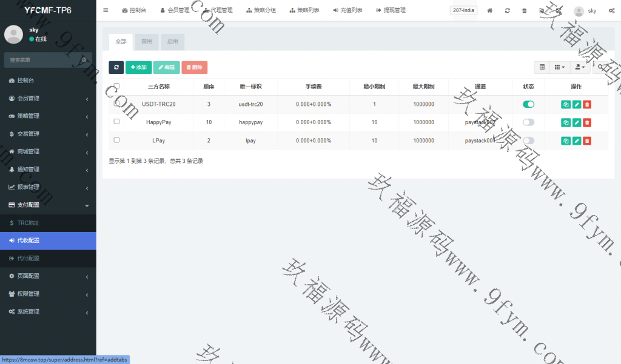The image size is (621, 364).
Task: Switch to the 禁用 tab
Action: pyautogui.click(x=147, y=42)
